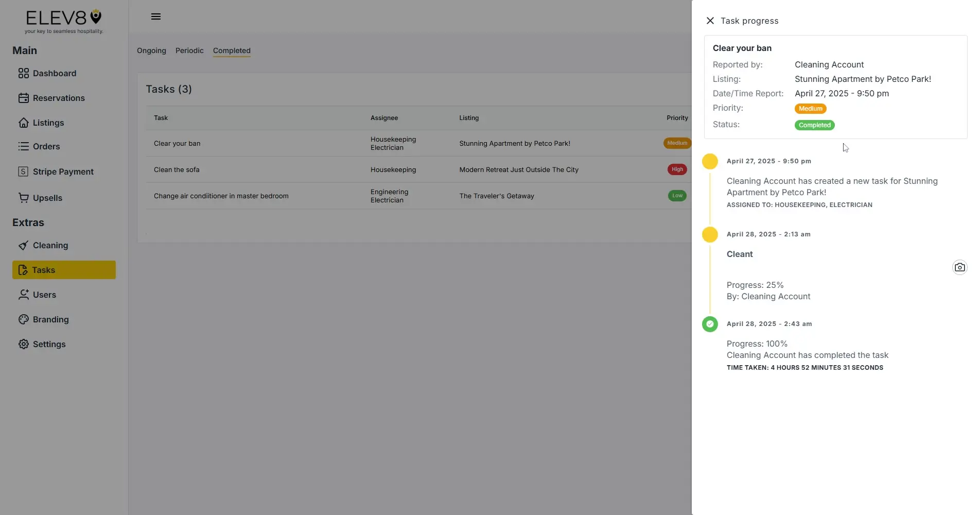Click the camera capture icon on the right
The height and width of the screenshot is (515, 980).
point(959,267)
